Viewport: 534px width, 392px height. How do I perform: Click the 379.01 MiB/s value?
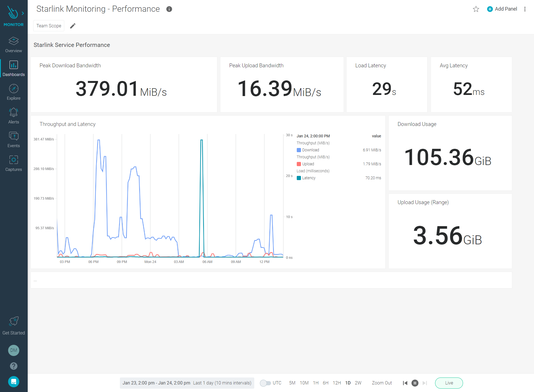(121, 89)
